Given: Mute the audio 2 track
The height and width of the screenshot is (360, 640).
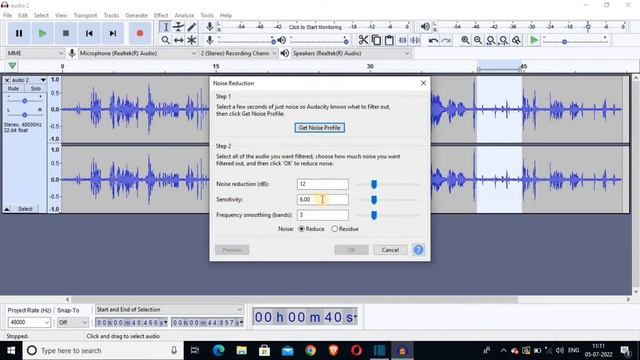Looking at the screenshot, I should tap(13, 89).
